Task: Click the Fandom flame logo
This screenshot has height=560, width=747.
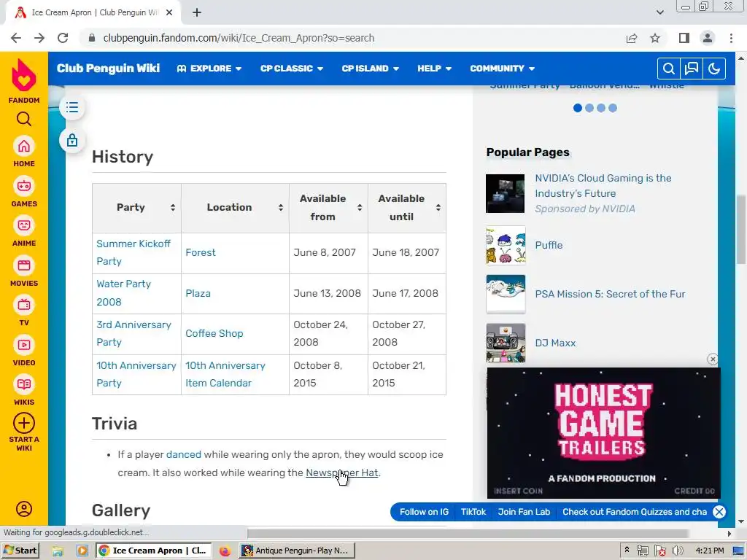Action: [24, 75]
